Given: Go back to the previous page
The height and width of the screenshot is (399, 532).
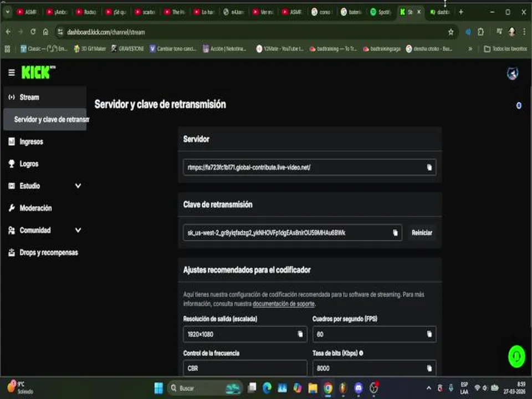Looking at the screenshot, I should [x=8, y=32].
